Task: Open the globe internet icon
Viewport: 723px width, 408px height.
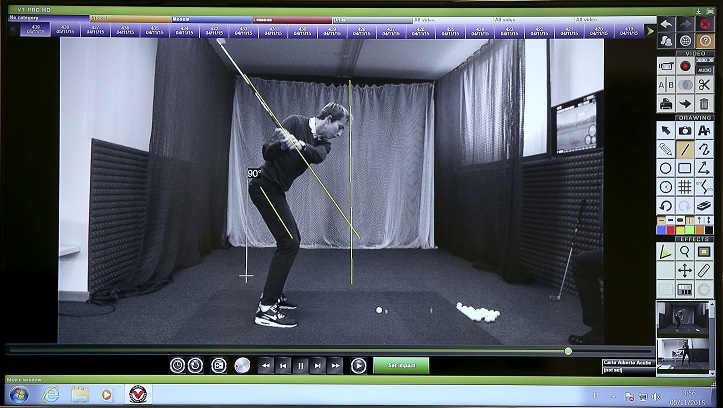Action: coord(685,41)
